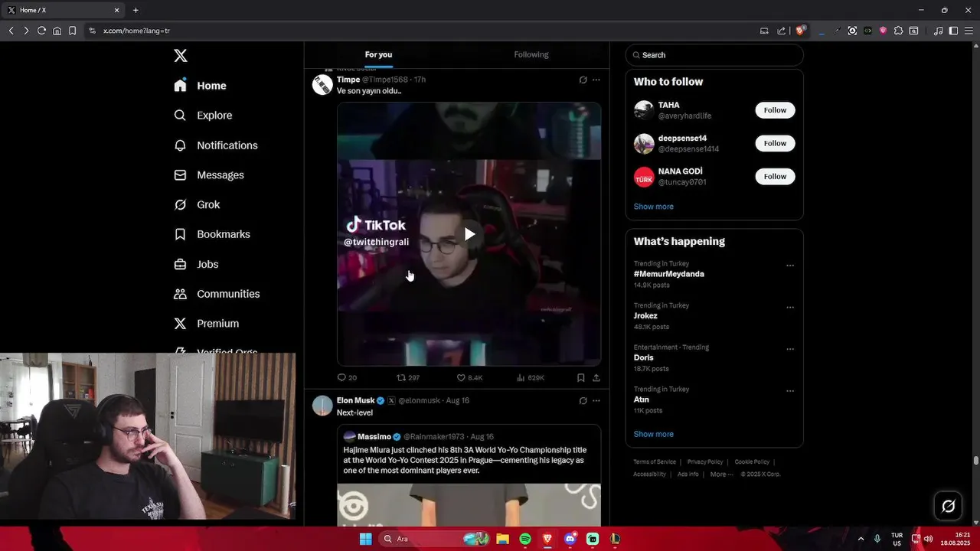
Task: Open more menu on Timpe's post
Action: coord(596,80)
